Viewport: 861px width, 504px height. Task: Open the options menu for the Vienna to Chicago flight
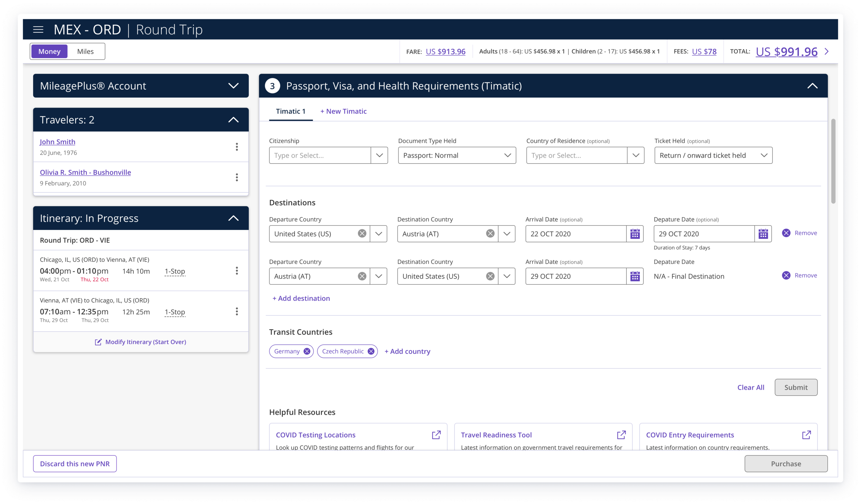(x=237, y=312)
